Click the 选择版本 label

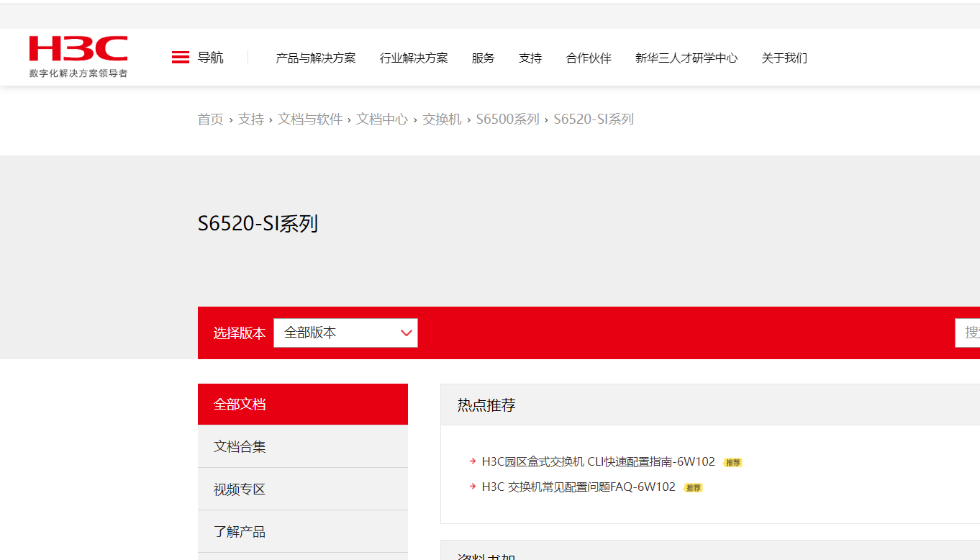click(x=240, y=333)
